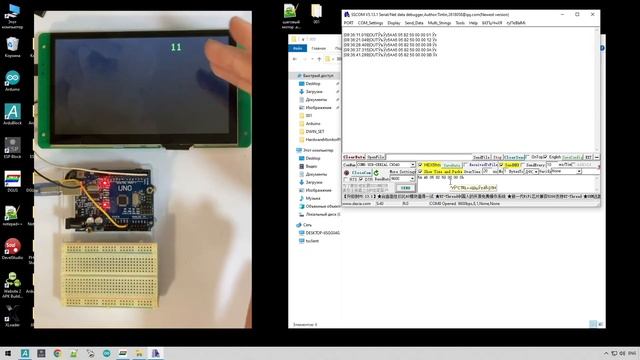Open File Explorer from the taskbar
The image size is (640, 360).
pos(139,353)
